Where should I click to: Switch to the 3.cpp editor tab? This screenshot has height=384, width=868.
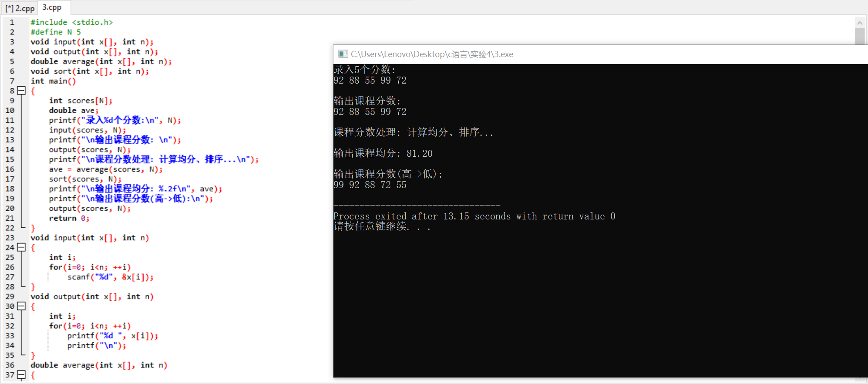[x=53, y=7]
